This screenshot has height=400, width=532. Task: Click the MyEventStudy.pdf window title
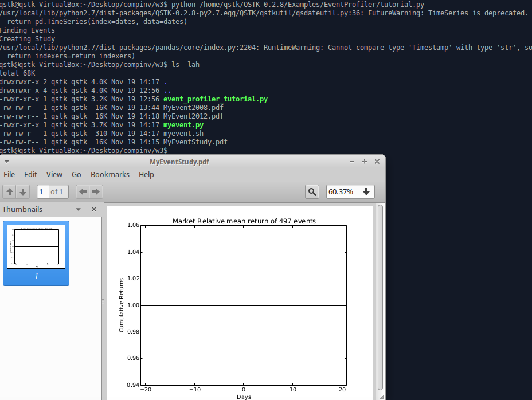point(179,162)
